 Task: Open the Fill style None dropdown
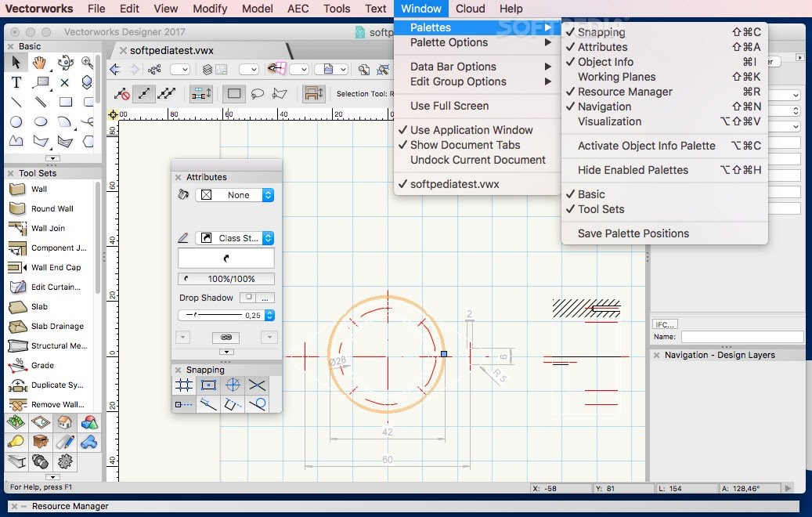[235, 195]
